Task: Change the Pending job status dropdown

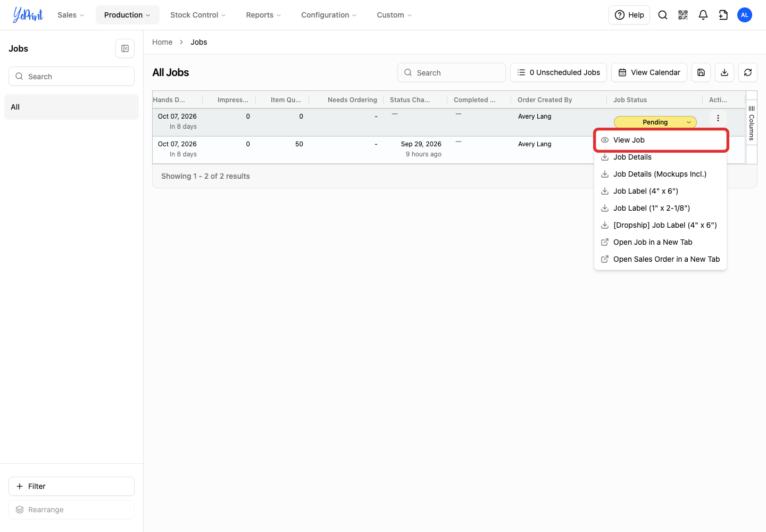Action: pos(655,122)
